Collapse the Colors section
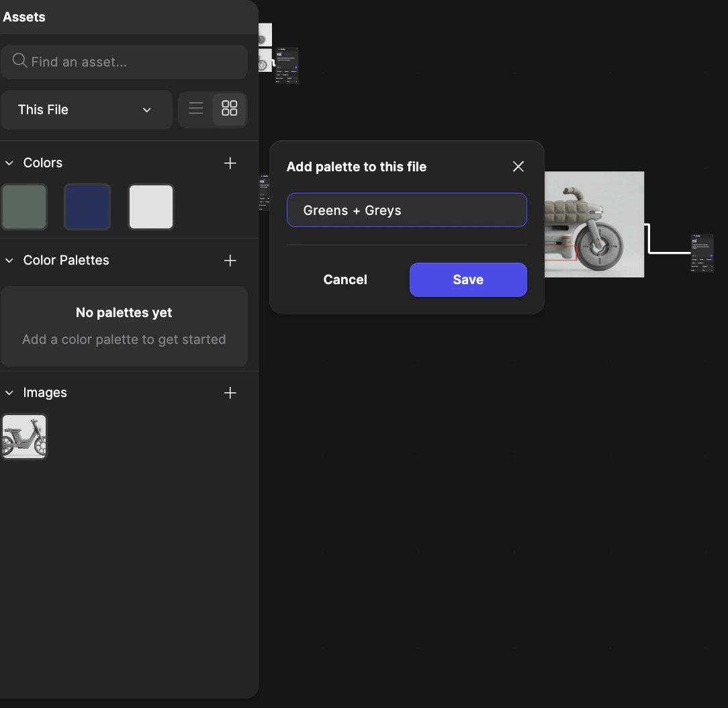728x708 pixels. click(x=9, y=163)
